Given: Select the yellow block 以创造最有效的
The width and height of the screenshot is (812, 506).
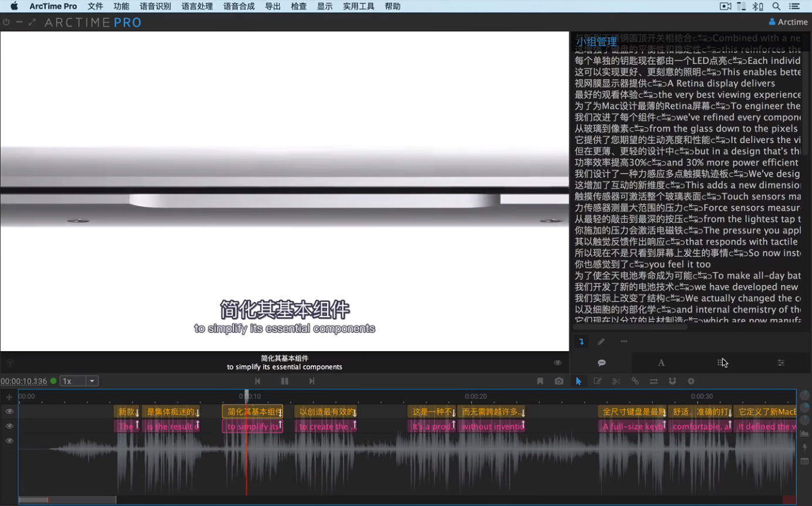Looking at the screenshot, I should [x=326, y=412].
